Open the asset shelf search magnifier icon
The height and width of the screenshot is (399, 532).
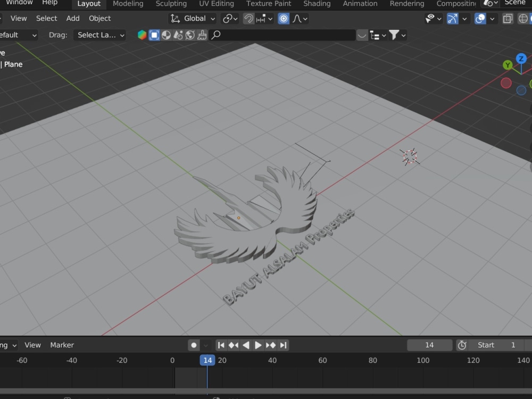point(215,35)
